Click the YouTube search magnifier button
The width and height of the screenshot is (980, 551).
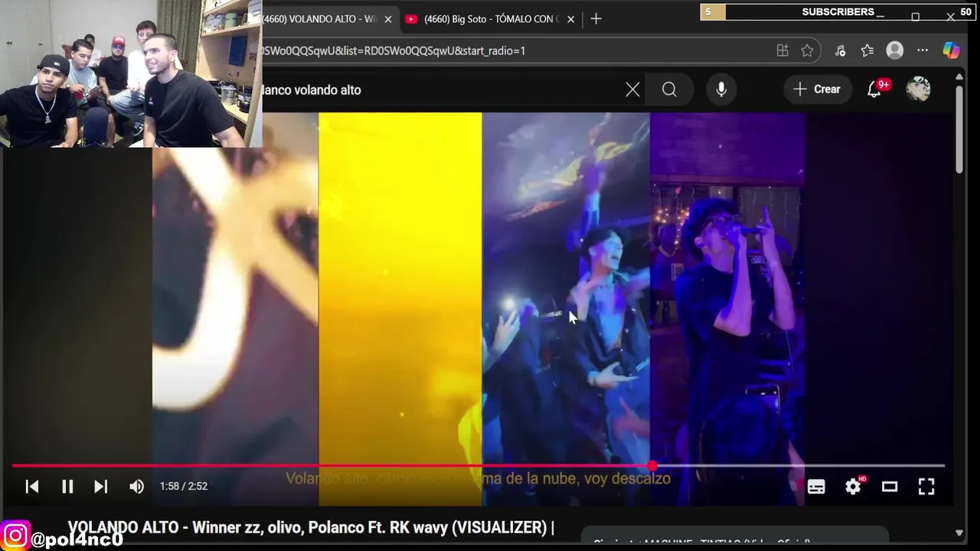(x=669, y=90)
